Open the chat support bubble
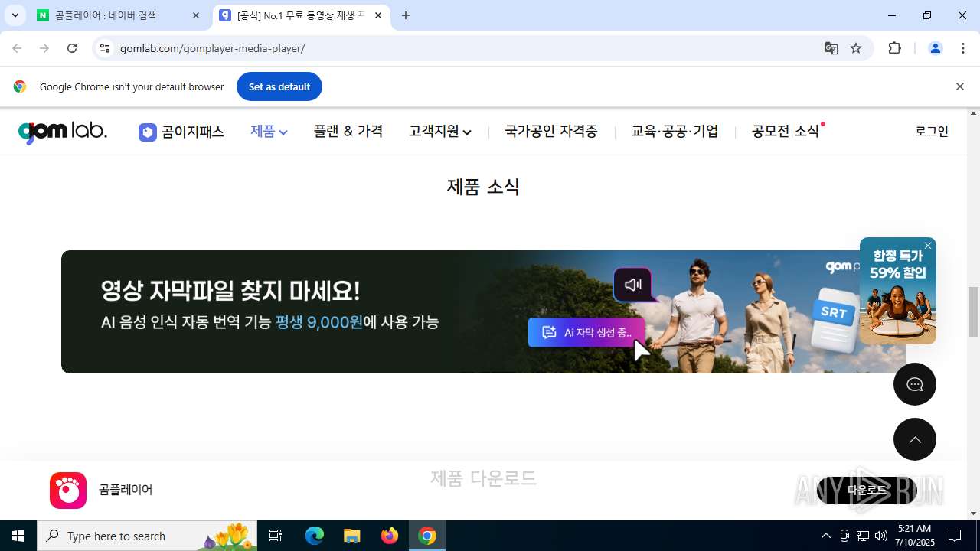The image size is (980, 551). [x=915, y=384]
